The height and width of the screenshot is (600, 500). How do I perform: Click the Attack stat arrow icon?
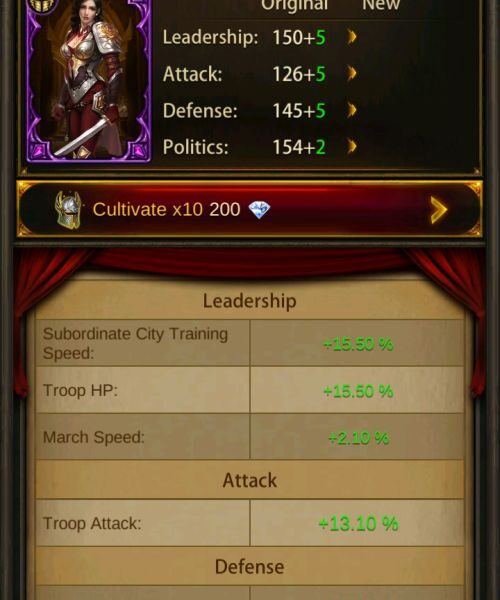(x=352, y=73)
